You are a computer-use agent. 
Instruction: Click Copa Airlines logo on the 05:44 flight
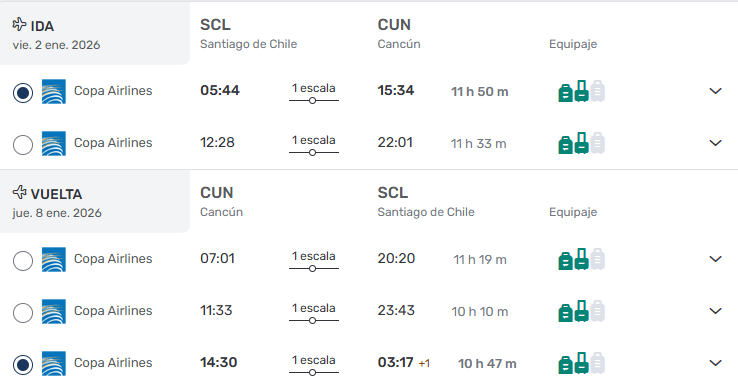click(54, 91)
